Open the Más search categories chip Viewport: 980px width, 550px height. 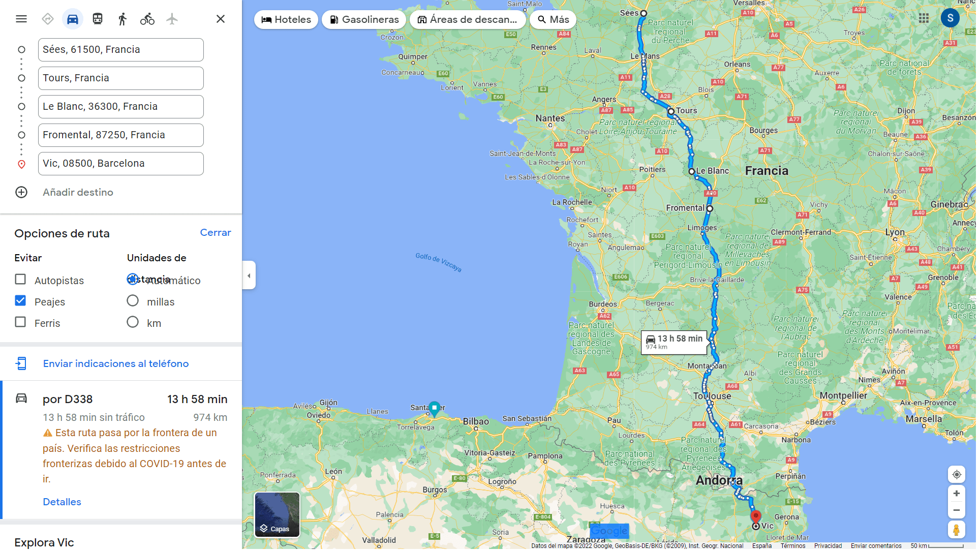pyautogui.click(x=553, y=19)
